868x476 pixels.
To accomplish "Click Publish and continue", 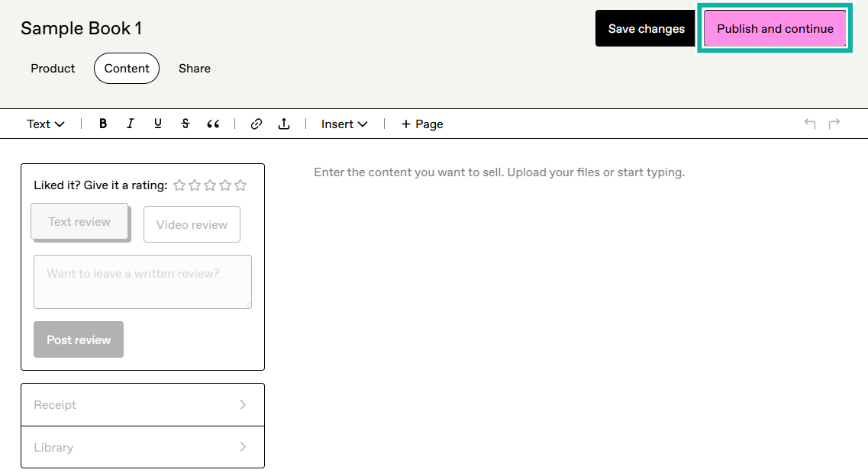I will [775, 28].
